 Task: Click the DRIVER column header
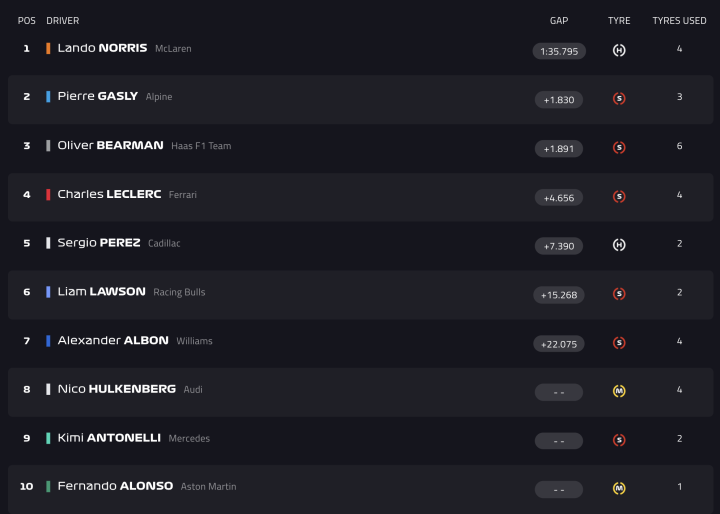tap(63, 20)
